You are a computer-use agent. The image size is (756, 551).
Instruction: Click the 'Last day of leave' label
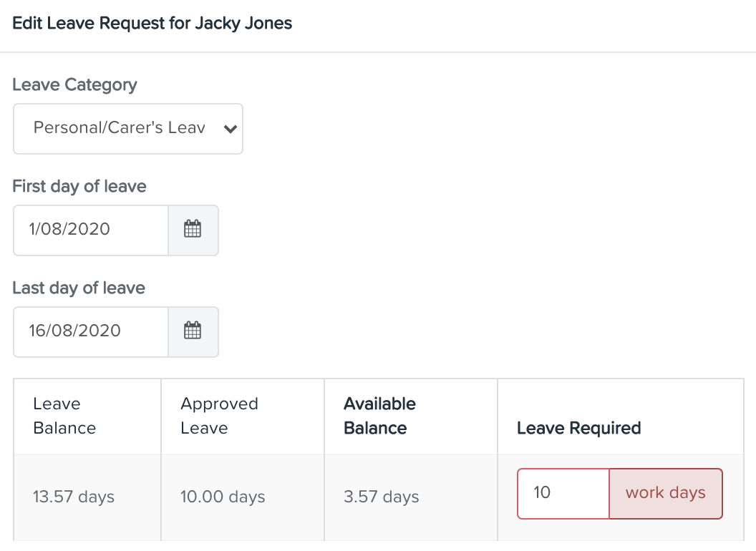click(x=79, y=288)
